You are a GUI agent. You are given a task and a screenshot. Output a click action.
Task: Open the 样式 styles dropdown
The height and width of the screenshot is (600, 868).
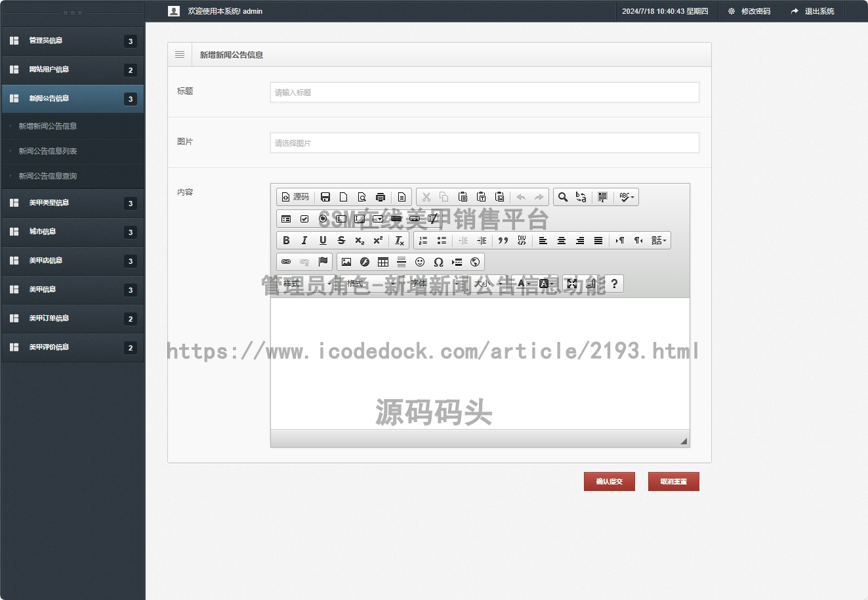tap(307, 284)
